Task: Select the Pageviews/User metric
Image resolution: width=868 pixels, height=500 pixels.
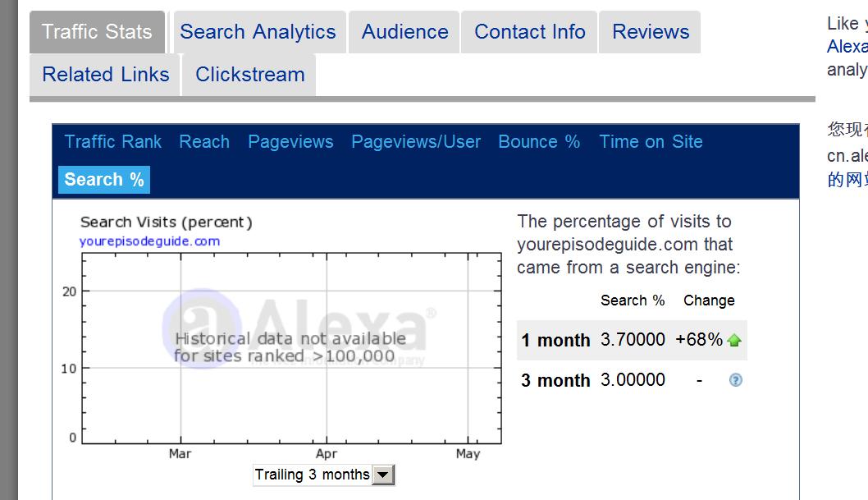Action: click(x=416, y=142)
